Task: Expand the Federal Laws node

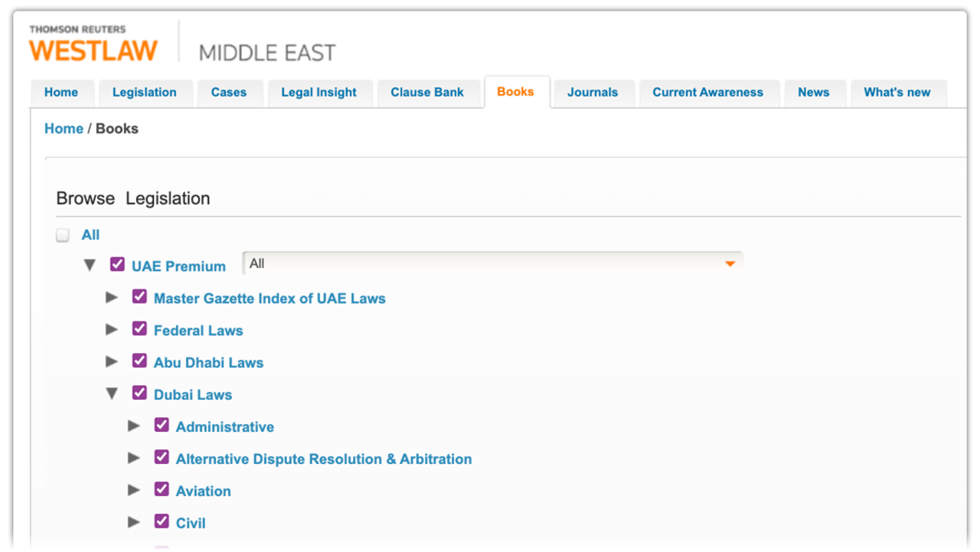Action: (x=112, y=330)
